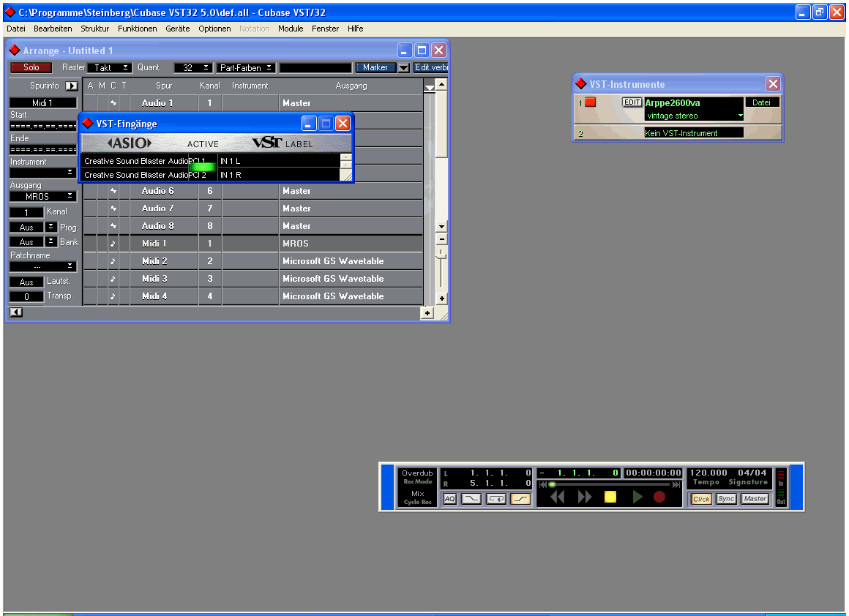
Task: Click the Marker button in the Arrange toolbar
Action: (x=375, y=67)
